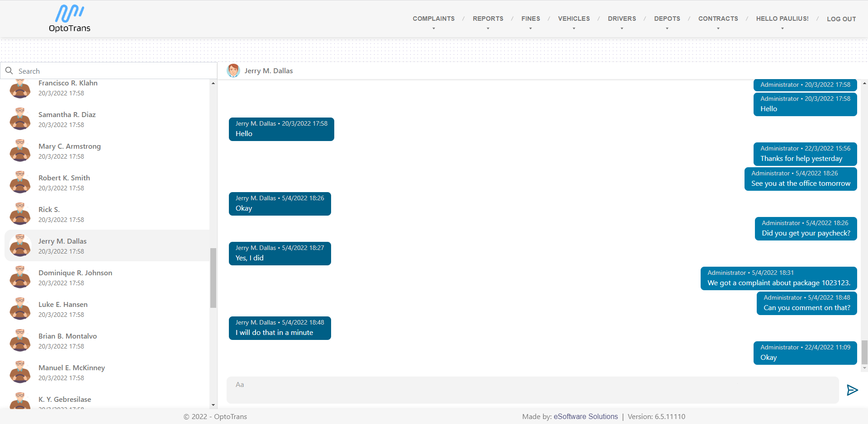Click Log Out link
The height and width of the screenshot is (424, 868).
point(841,19)
